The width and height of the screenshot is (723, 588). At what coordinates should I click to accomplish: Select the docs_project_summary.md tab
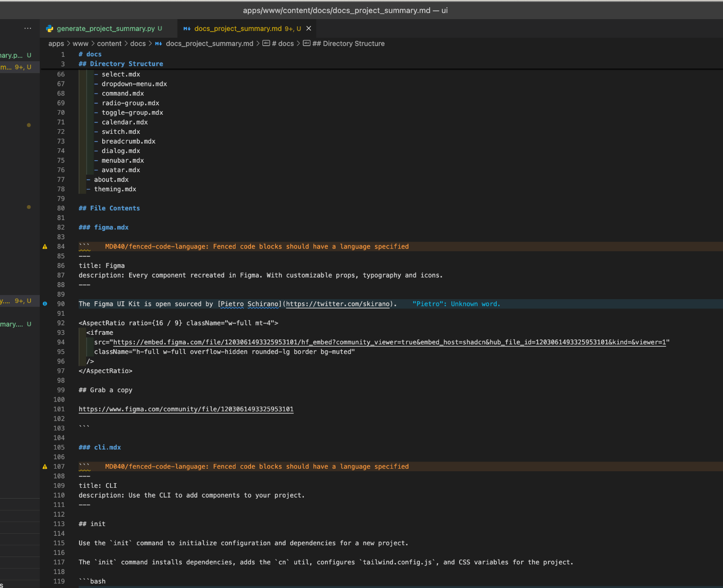tap(247, 29)
